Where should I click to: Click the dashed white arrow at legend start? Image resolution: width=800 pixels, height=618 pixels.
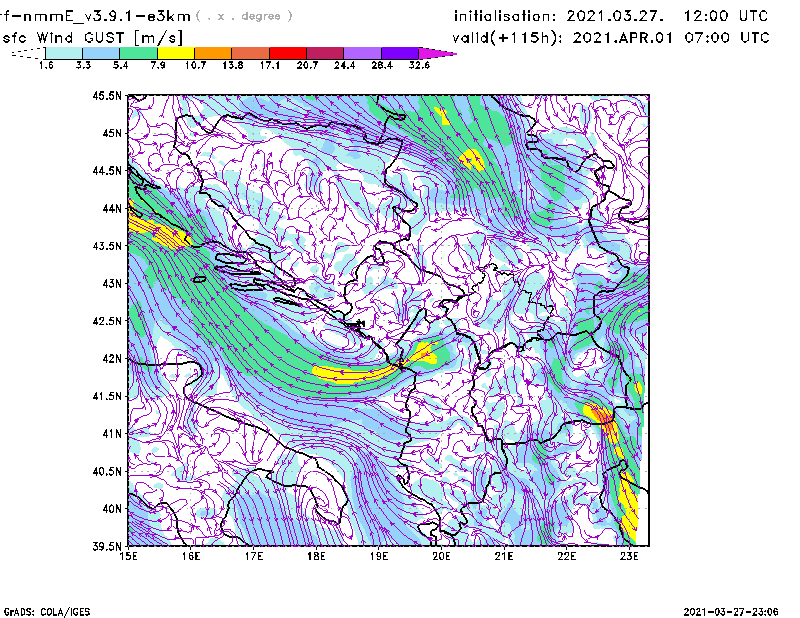click(x=28, y=53)
